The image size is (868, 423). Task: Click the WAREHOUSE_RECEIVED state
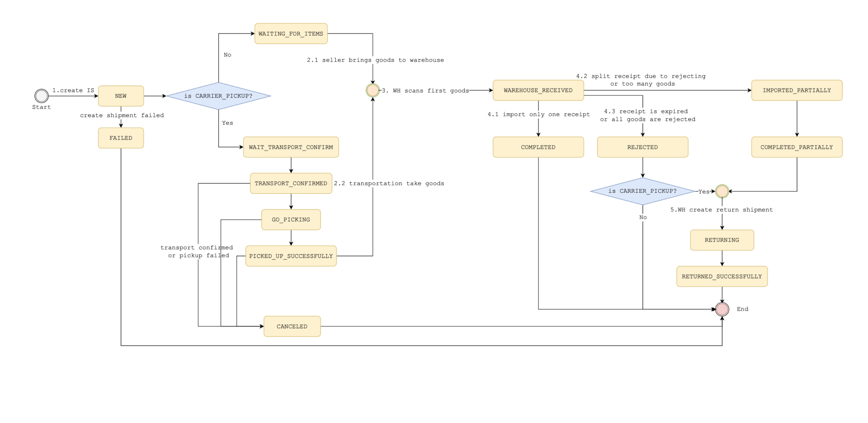tap(538, 90)
